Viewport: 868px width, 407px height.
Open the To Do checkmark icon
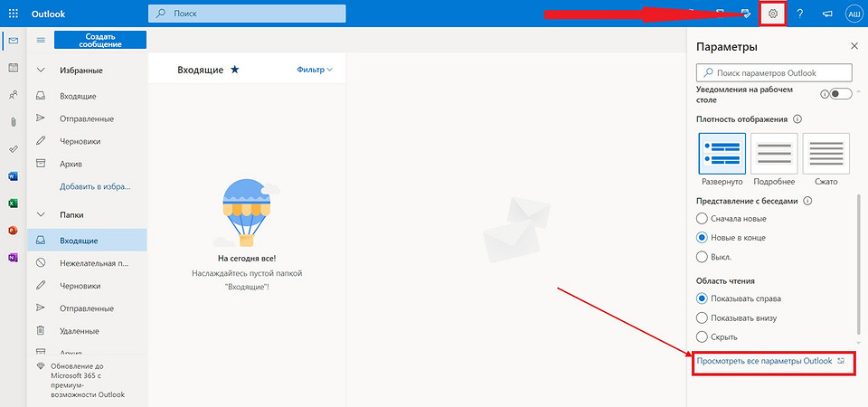click(14, 149)
